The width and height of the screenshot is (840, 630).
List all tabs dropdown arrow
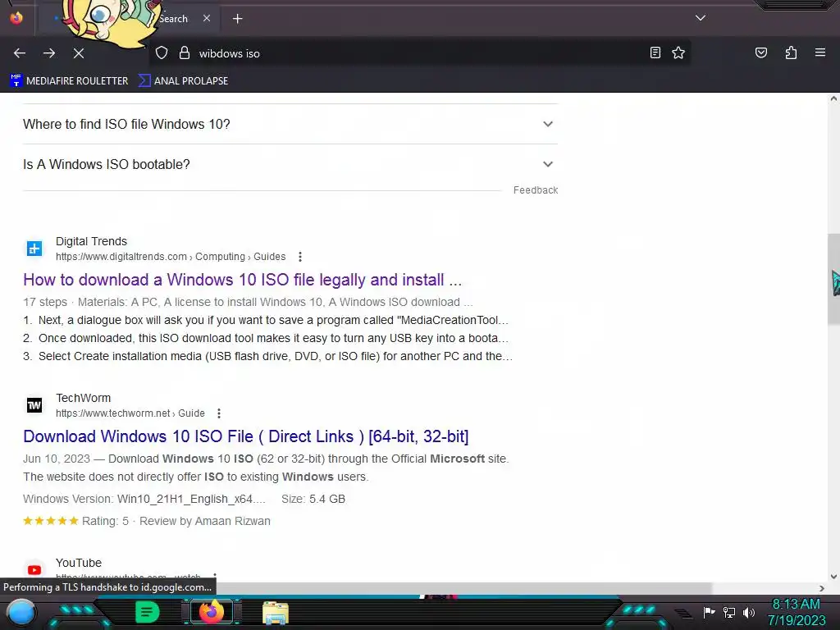pos(701,18)
